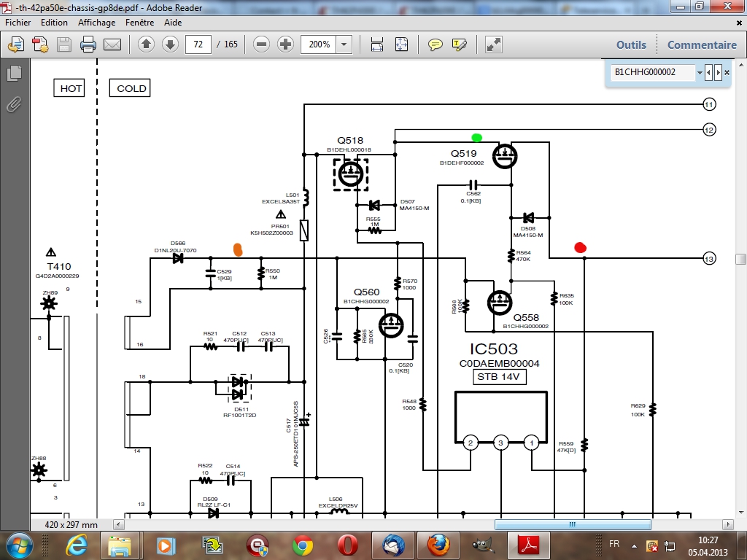Open Windows Media Player taskbar icon
Image resolution: width=747 pixels, height=560 pixels.
(x=164, y=545)
